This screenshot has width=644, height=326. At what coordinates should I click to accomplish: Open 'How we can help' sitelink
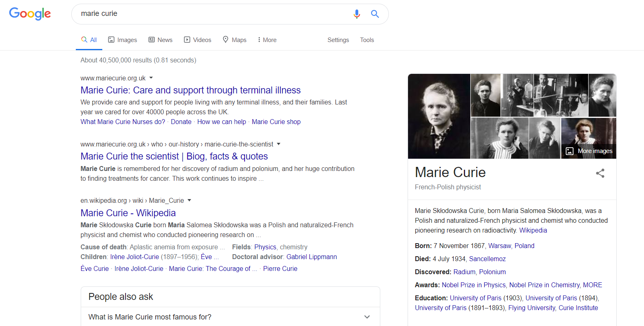[x=222, y=122]
